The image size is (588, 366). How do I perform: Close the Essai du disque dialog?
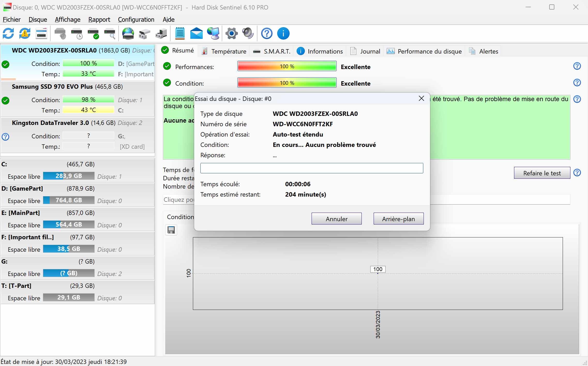[421, 99]
